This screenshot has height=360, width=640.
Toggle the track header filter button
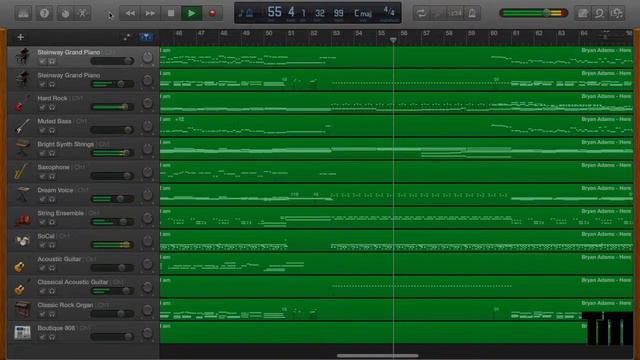coord(146,37)
